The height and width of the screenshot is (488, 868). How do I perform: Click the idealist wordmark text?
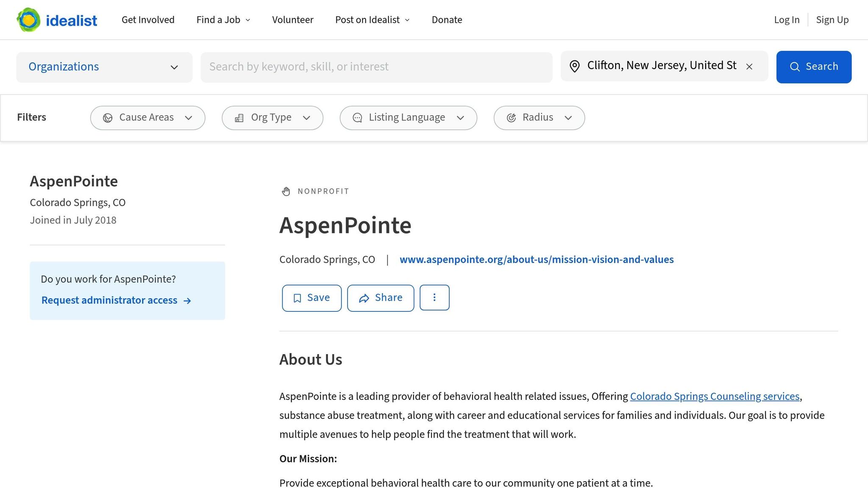point(71,21)
